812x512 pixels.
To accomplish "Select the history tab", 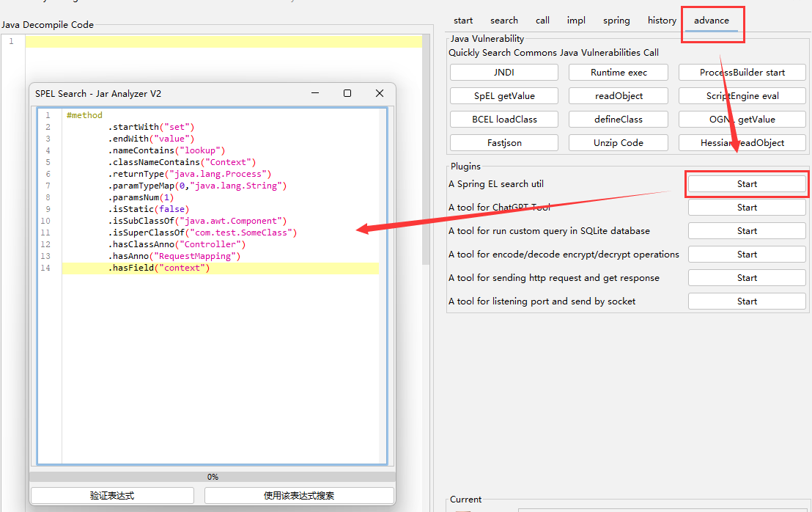I will click(662, 21).
